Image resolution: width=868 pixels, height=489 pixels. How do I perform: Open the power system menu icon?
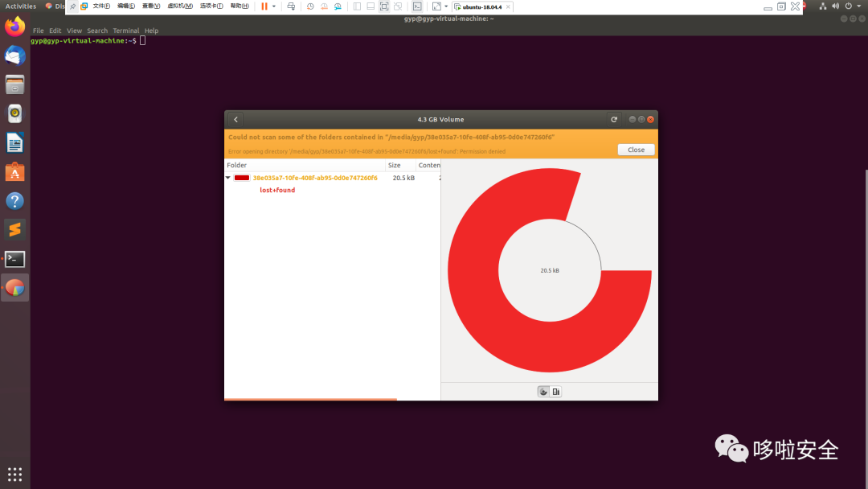click(848, 6)
